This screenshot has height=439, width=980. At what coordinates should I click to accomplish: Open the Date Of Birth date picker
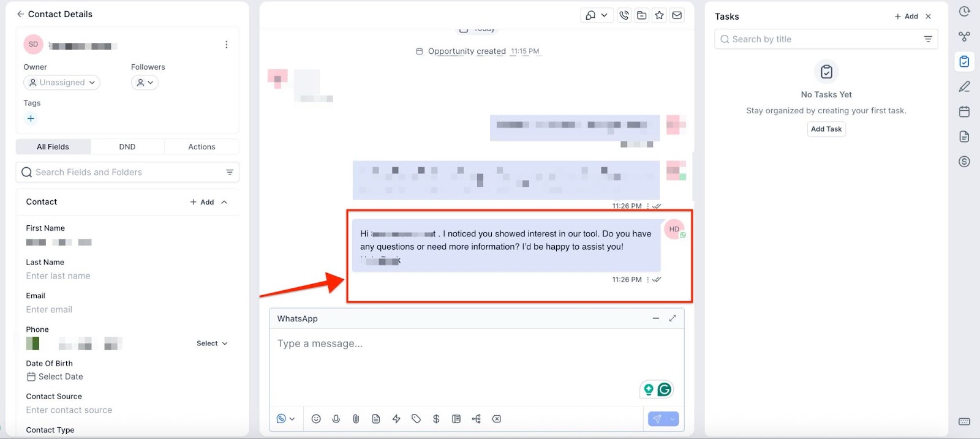point(55,377)
